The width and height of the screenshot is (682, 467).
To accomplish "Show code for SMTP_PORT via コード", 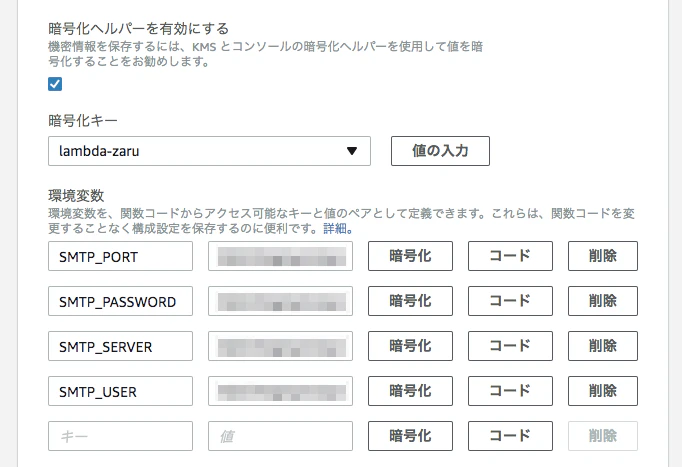I will (x=510, y=256).
